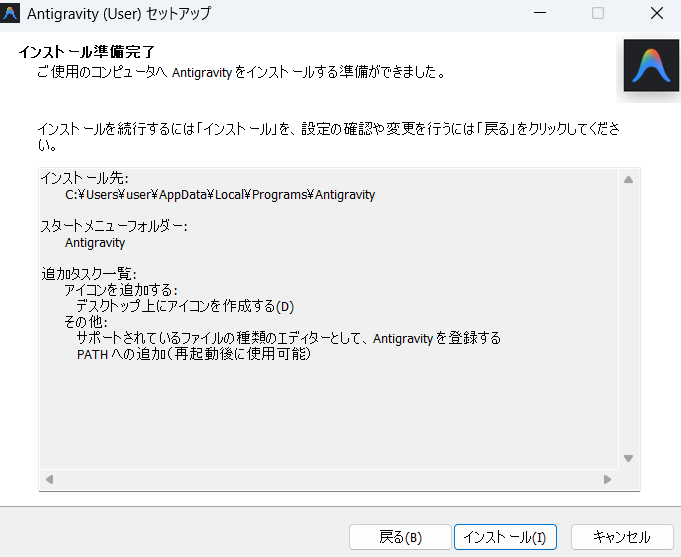Click the Antigravity start menu folder line

tap(95, 242)
